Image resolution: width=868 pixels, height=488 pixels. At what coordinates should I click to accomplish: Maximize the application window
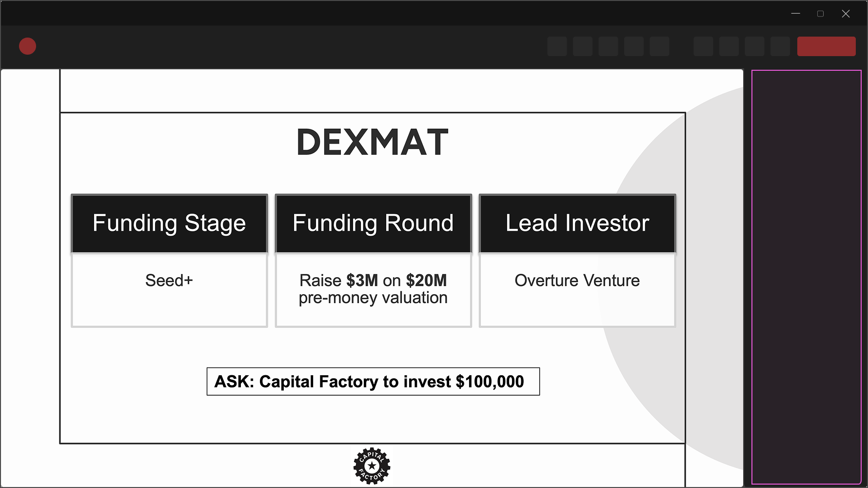pos(820,13)
